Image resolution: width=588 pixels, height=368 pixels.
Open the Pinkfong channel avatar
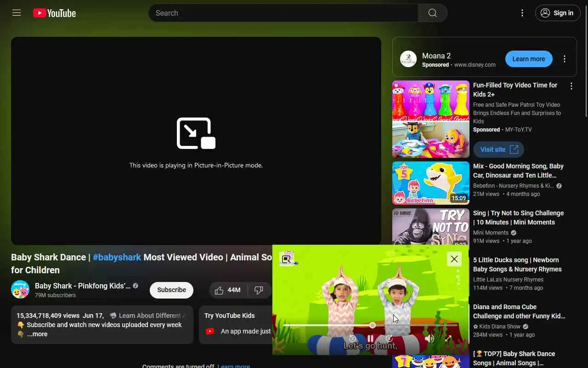coord(20,290)
